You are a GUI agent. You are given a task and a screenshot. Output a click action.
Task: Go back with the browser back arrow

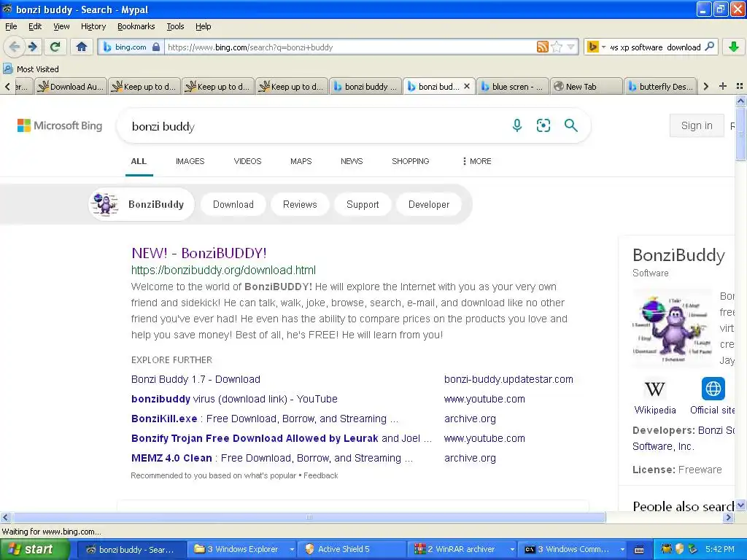click(x=15, y=47)
